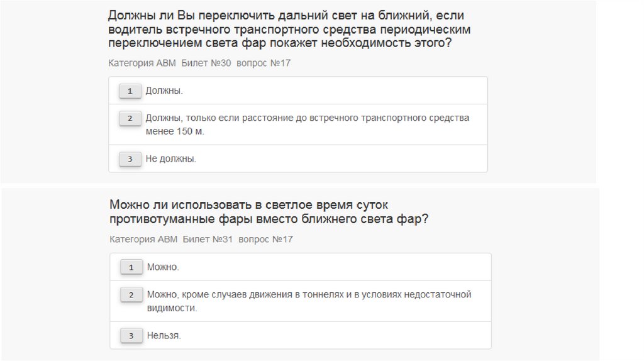Choose the answer text "Нельзя."

tap(164, 336)
